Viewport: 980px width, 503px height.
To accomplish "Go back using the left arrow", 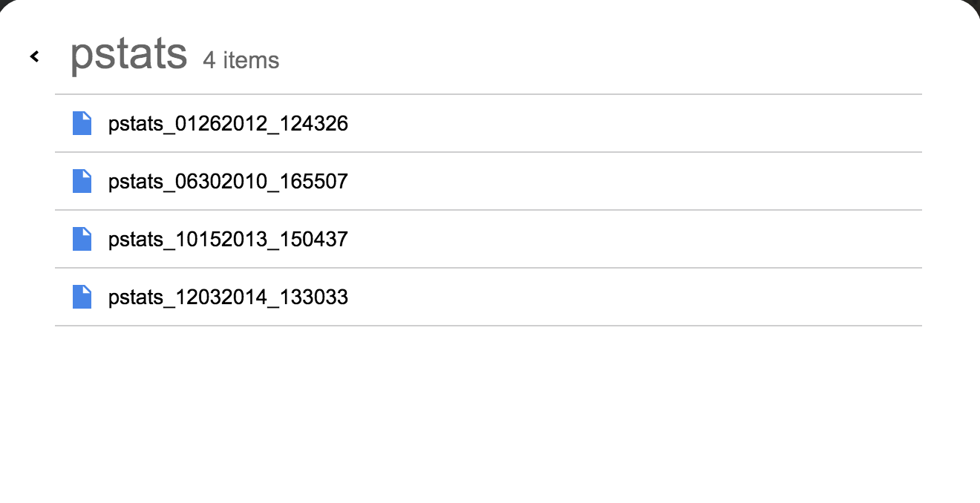I will click(34, 56).
